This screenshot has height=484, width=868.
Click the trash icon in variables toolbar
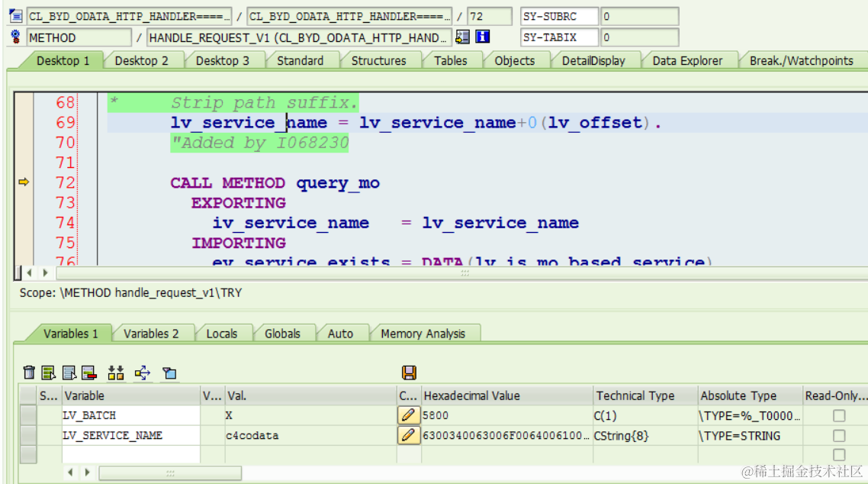29,373
